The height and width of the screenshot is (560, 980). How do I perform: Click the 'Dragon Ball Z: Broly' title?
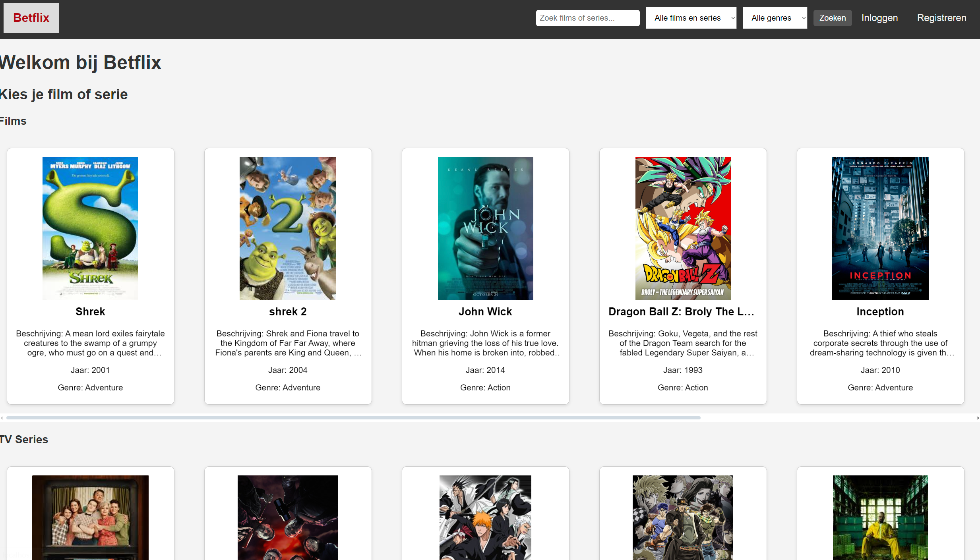pos(681,312)
